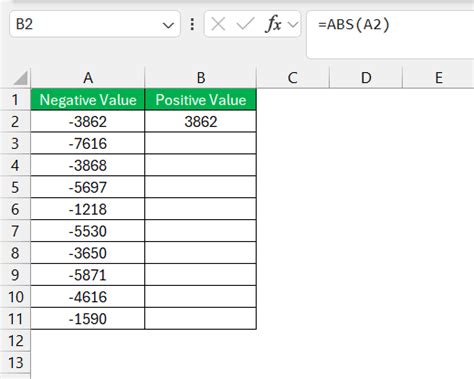Screen dimensions: 474x379
Task: Cancel the formula entry with the X icon
Action: tap(218, 24)
